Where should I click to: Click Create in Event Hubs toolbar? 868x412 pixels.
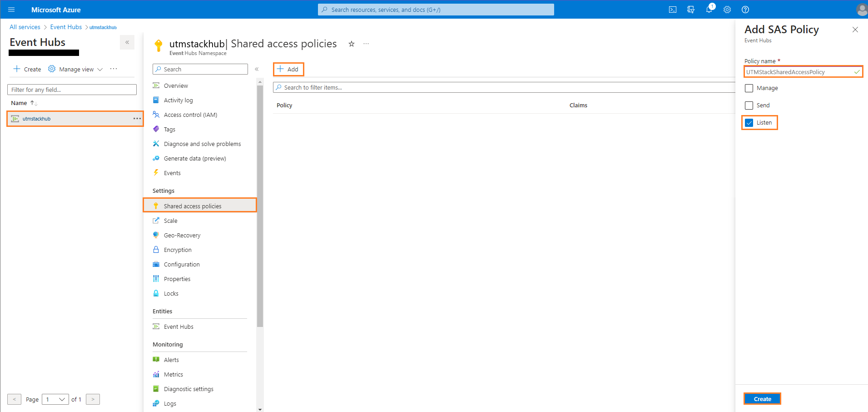click(27, 69)
